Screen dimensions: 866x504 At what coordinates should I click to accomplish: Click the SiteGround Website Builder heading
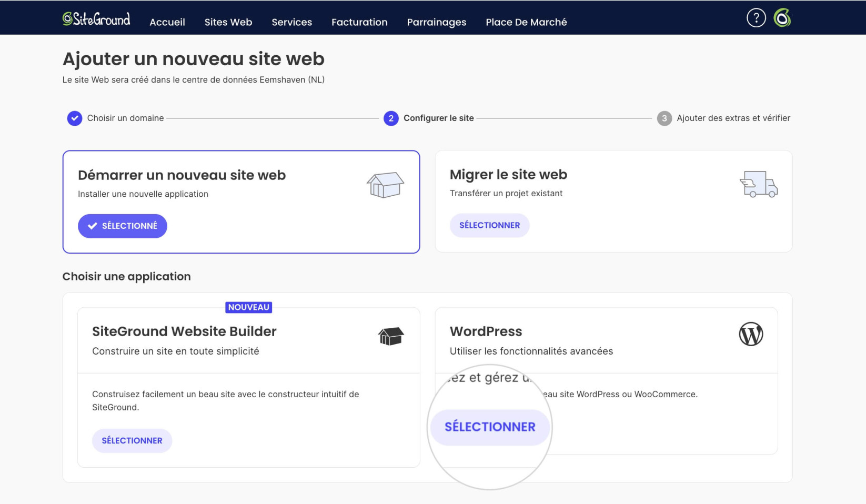184,331
